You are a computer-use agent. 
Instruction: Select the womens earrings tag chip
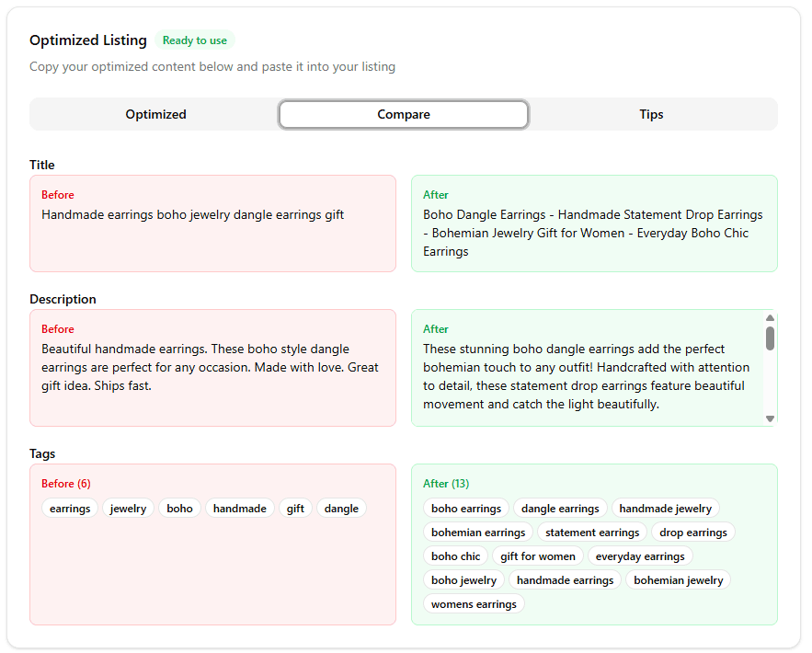point(473,603)
